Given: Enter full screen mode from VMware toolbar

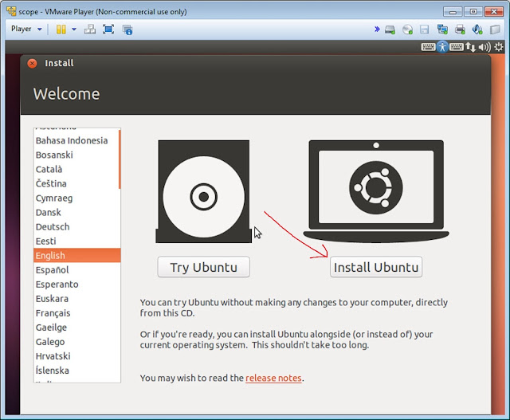Looking at the screenshot, I should point(108,29).
